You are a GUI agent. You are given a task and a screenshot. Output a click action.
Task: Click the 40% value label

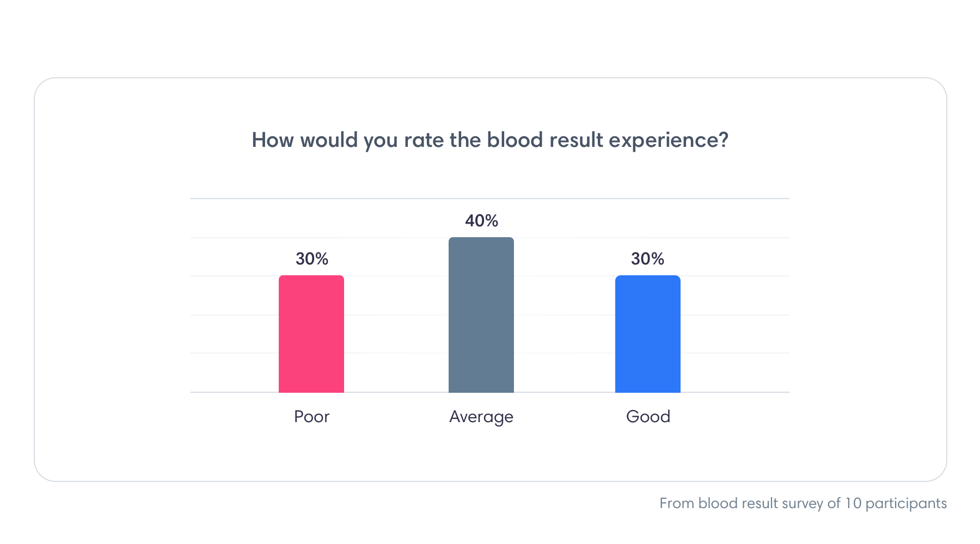[x=481, y=221]
